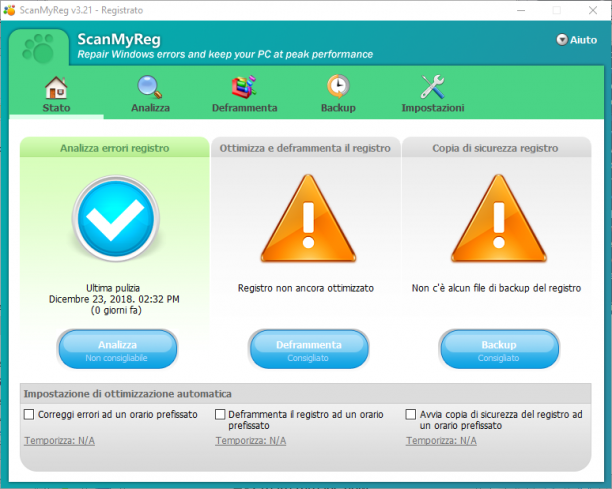Click the Analizza magnifying glass icon
The width and height of the screenshot is (612, 489).
(149, 87)
